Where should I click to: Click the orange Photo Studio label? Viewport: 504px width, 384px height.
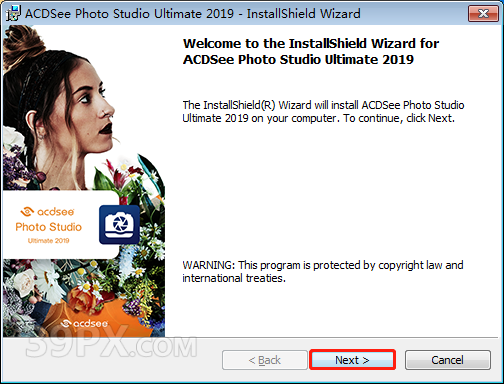pos(49,227)
